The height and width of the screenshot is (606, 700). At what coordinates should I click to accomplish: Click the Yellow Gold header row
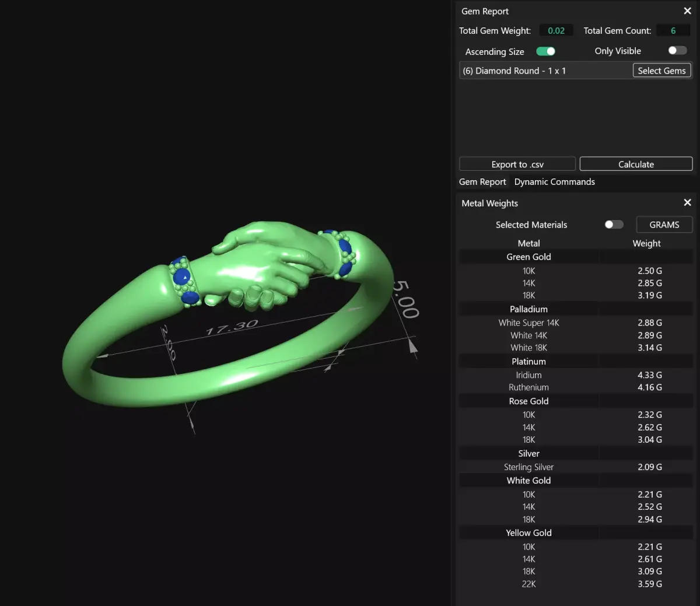(x=576, y=533)
